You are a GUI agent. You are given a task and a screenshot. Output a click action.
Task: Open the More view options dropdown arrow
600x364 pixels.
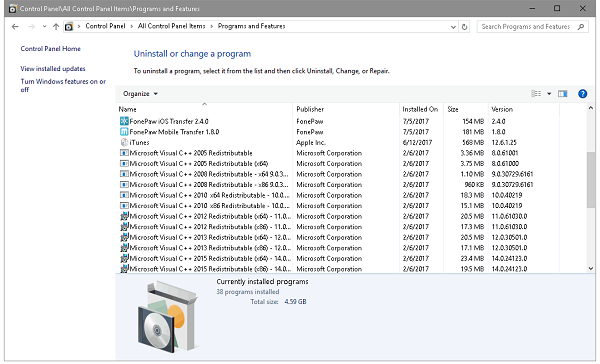pyautogui.click(x=549, y=94)
